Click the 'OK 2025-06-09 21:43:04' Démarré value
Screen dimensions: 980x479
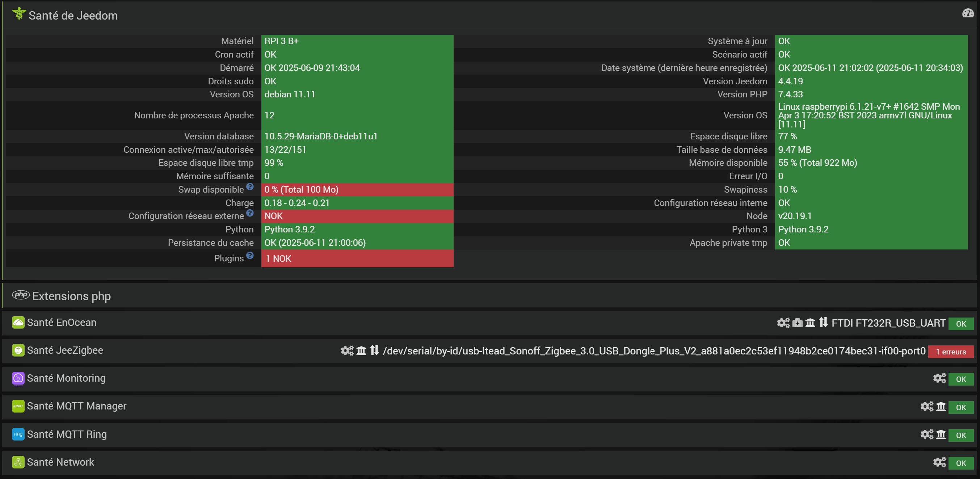coord(312,68)
